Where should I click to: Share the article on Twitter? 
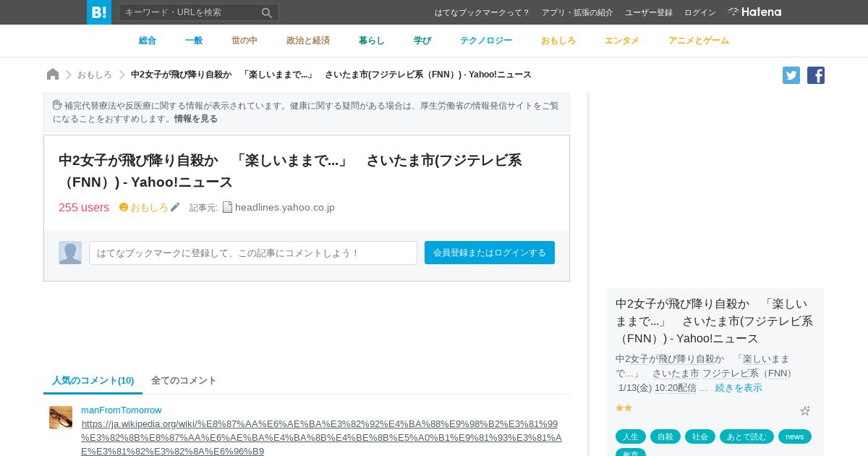[x=791, y=75]
